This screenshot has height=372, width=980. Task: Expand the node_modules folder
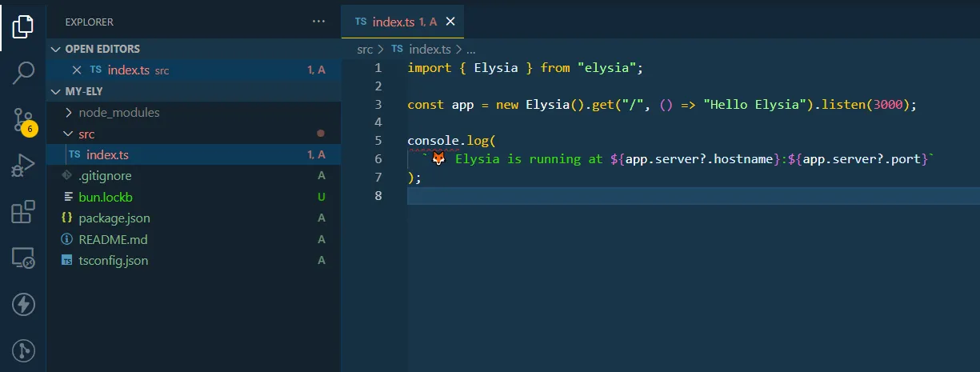pos(118,113)
